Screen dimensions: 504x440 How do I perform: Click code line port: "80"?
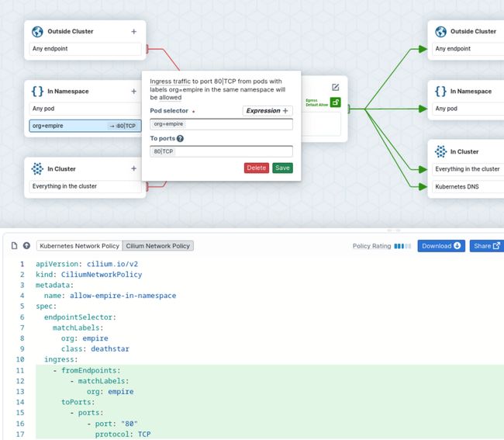tap(112, 424)
